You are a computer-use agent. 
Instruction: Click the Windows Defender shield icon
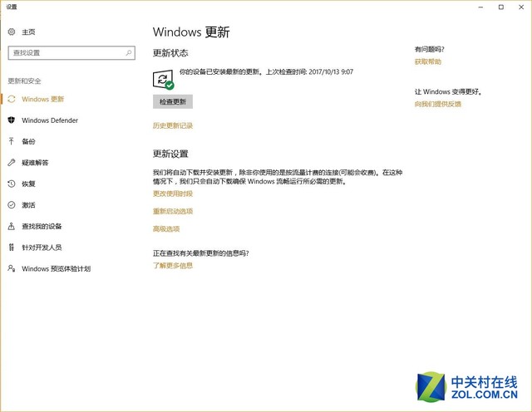(12, 120)
